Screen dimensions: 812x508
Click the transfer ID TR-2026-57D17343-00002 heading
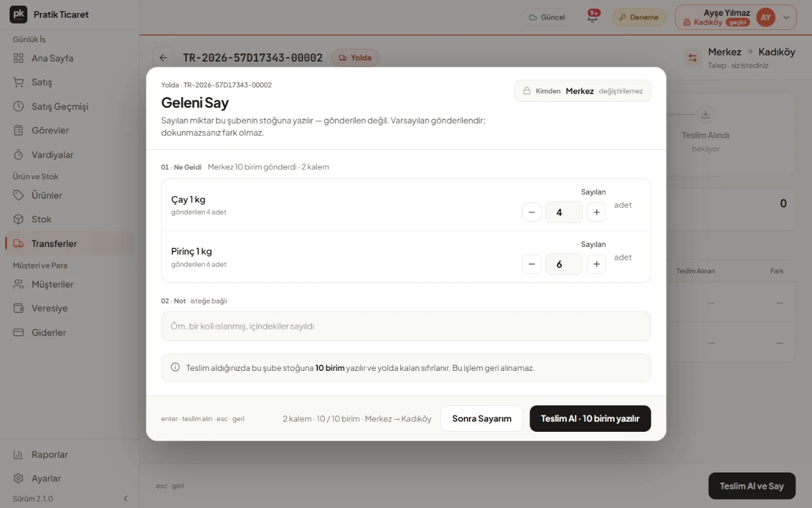252,58
